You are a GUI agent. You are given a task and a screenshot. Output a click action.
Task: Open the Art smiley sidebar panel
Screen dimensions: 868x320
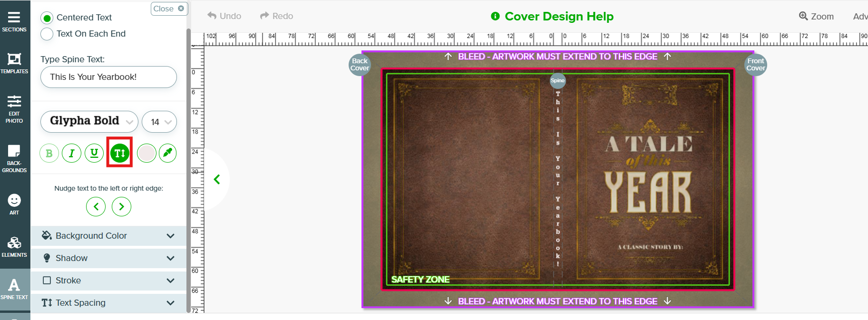pyautogui.click(x=14, y=204)
